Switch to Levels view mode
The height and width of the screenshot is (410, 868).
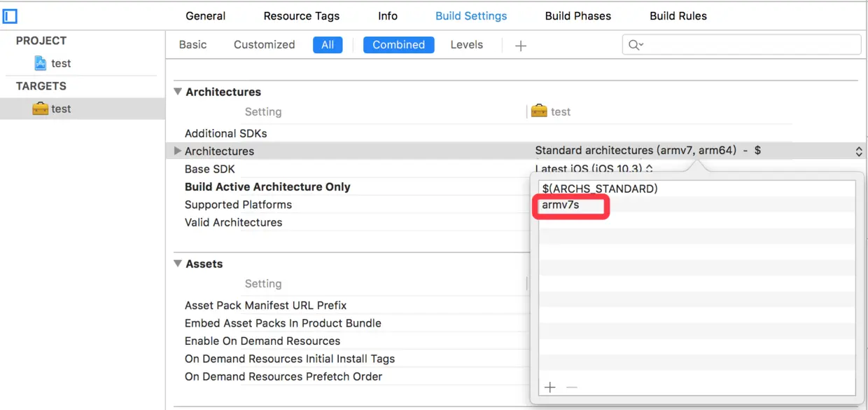pyautogui.click(x=467, y=45)
